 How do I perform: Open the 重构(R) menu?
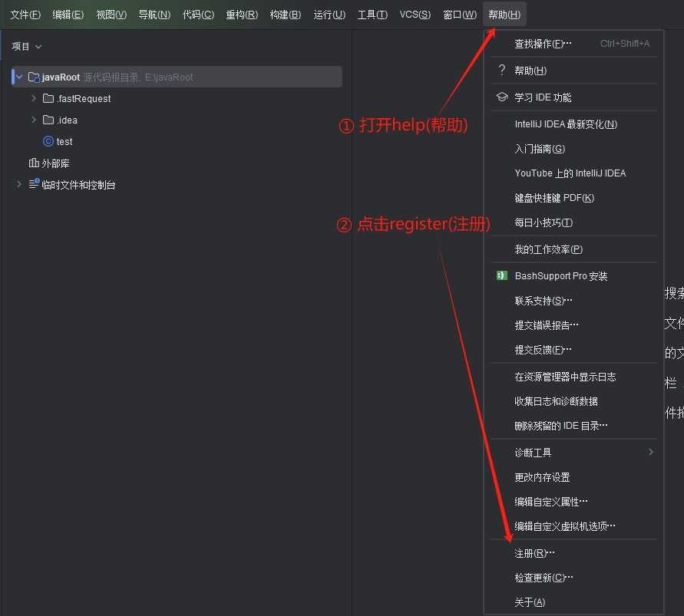[x=242, y=15]
